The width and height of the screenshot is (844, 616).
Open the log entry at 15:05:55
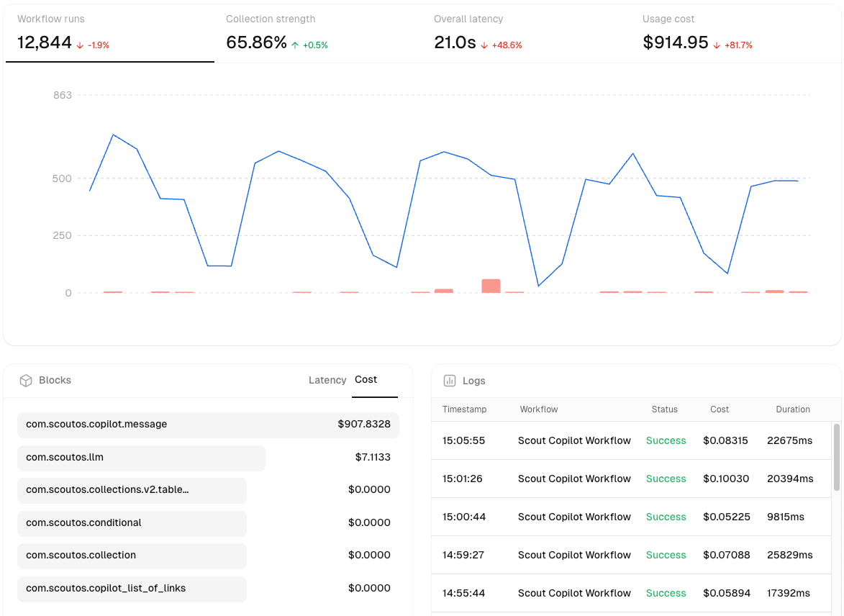pyautogui.click(x=632, y=440)
